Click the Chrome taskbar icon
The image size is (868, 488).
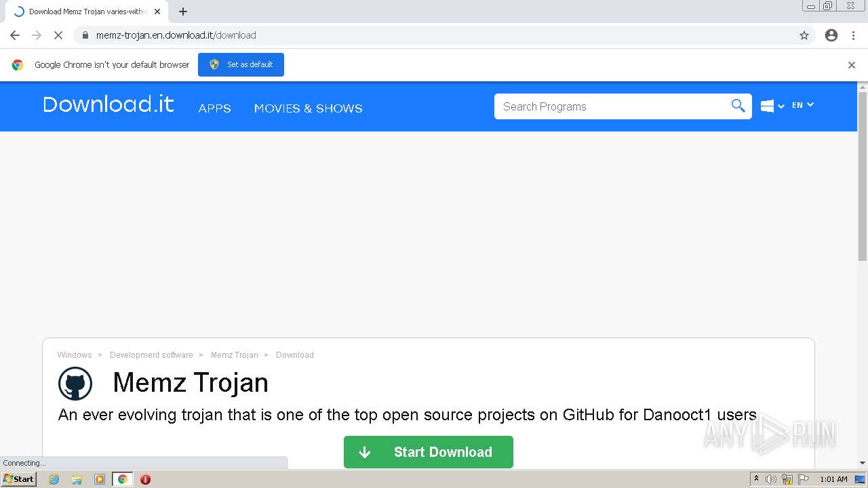[x=123, y=479]
